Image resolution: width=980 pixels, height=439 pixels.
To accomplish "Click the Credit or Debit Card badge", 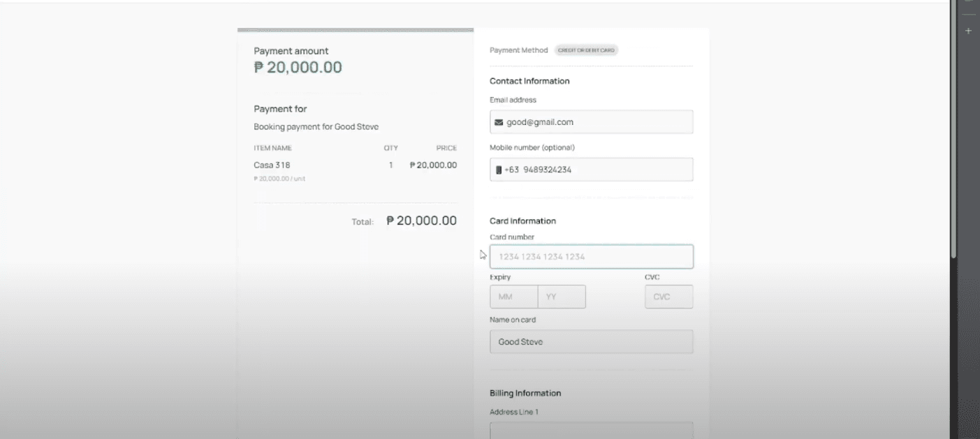I will [x=586, y=50].
